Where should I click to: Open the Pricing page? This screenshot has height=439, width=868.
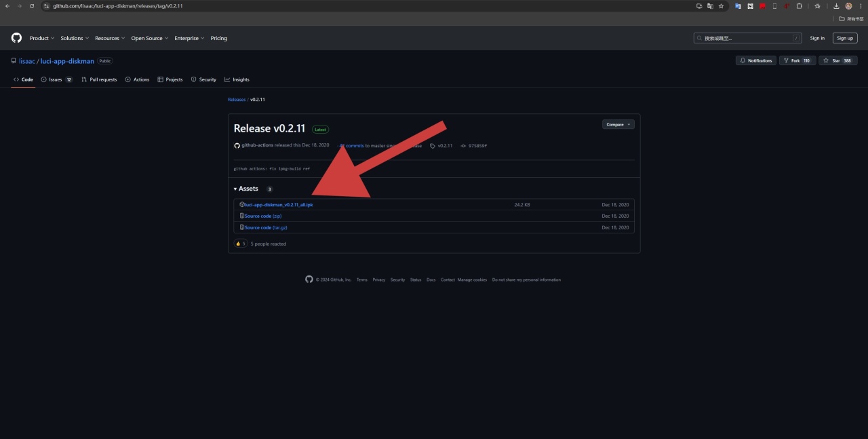point(218,38)
